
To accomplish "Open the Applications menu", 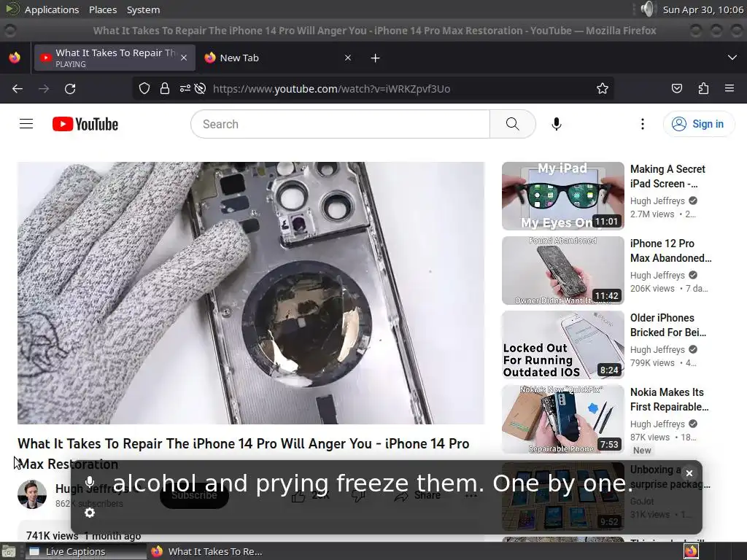I will click(52, 9).
